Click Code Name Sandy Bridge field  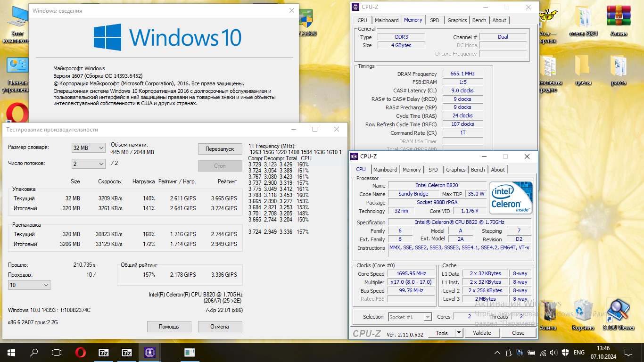(x=413, y=194)
